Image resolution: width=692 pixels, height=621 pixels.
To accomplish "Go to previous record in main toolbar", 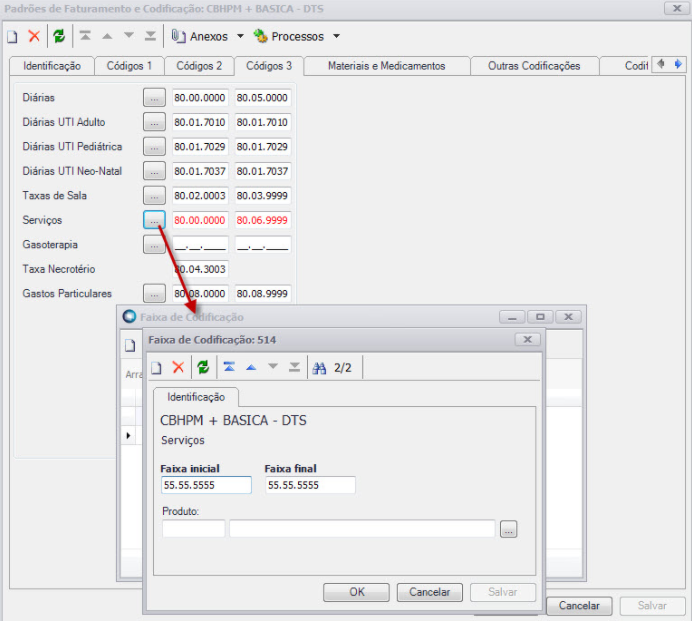I will click(x=107, y=36).
